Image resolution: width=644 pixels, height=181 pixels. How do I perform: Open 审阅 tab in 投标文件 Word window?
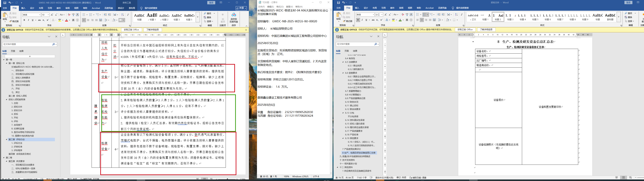click(401, 8)
